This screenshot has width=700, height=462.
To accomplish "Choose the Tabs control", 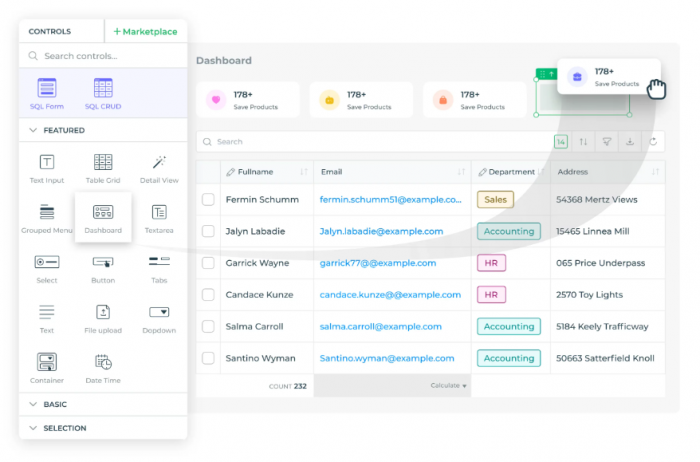I will coord(159,269).
